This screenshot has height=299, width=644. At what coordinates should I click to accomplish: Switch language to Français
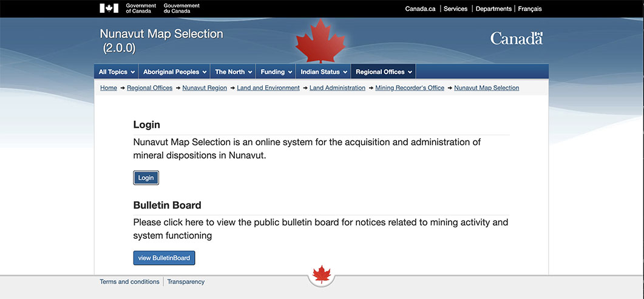[x=529, y=9]
